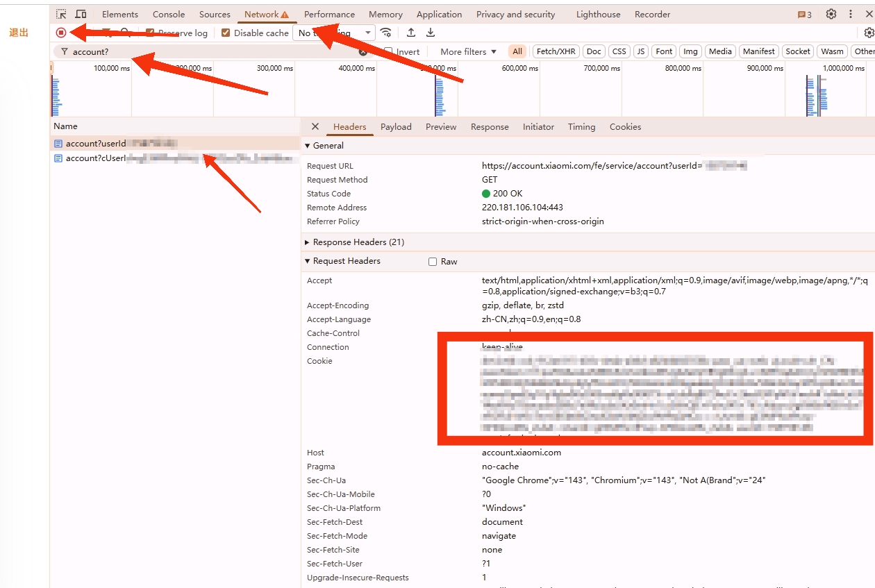Screen dimensions: 875x588
Task: Check the Raw request headers checkbox
Action: coord(433,262)
